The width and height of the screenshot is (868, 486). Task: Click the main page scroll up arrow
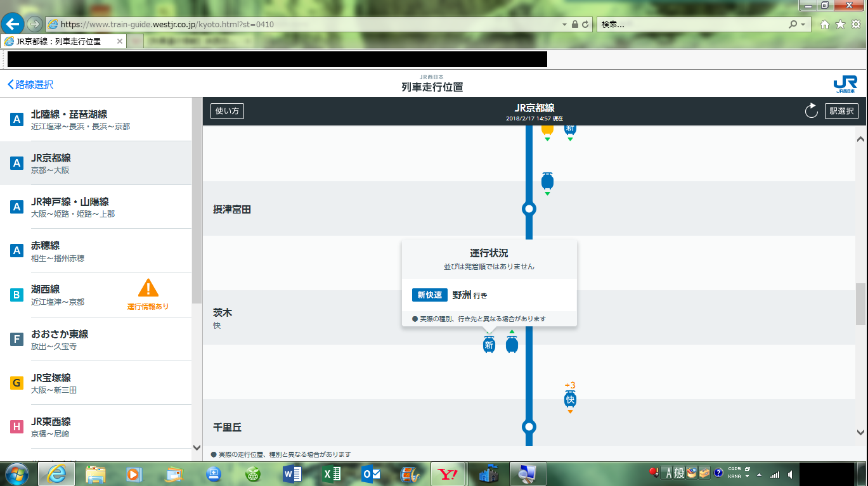(x=860, y=139)
